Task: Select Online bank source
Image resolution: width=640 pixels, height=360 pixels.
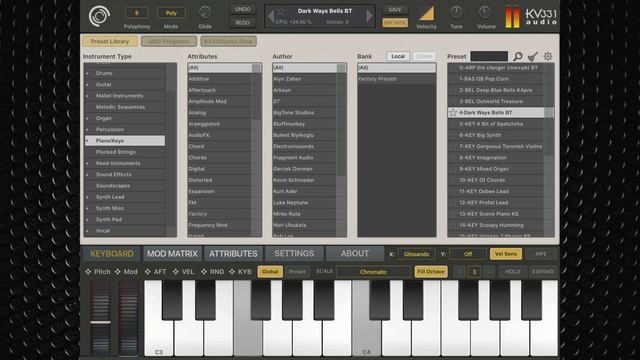Action: tap(424, 56)
